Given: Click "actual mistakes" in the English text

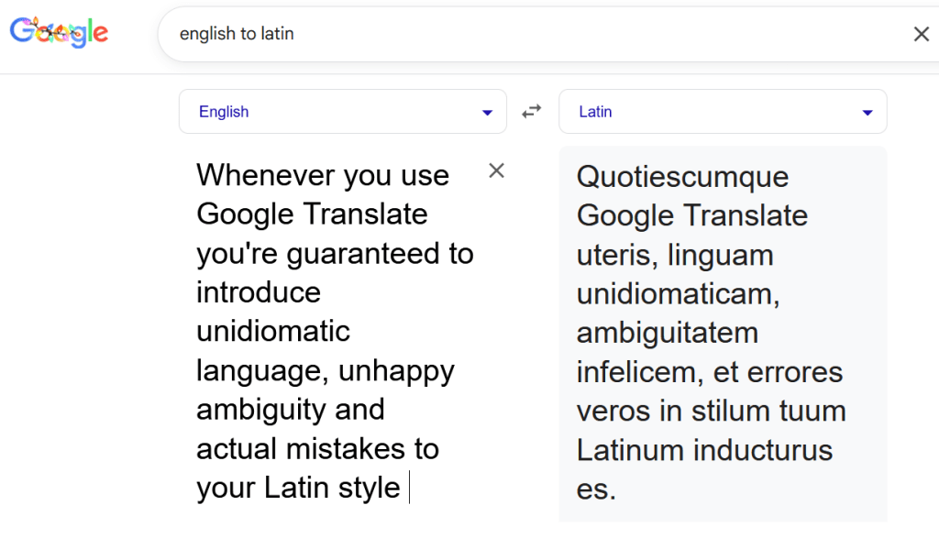Looking at the screenshot, I should pyautogui.click(x=303, y=449).
